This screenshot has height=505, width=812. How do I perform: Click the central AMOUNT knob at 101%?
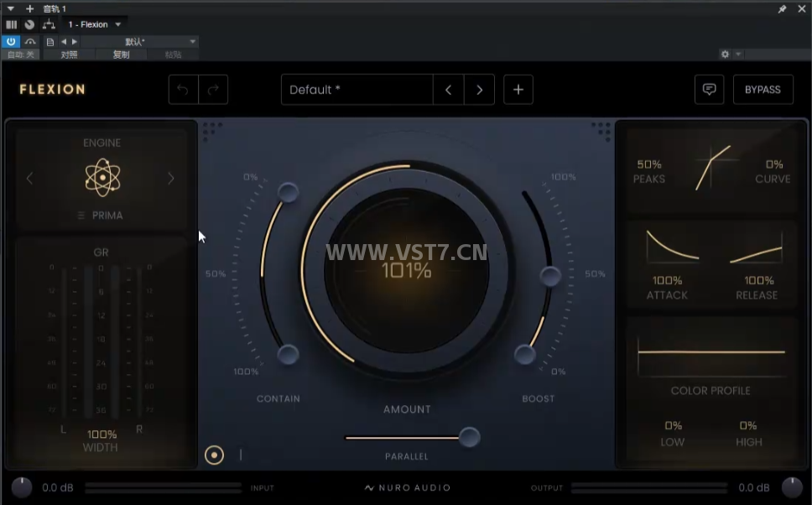(407, 270)
